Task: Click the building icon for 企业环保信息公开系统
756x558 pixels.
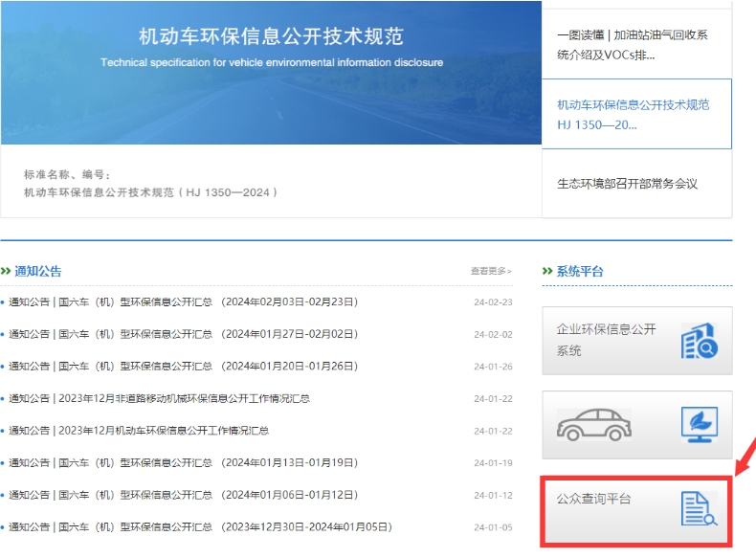Action: pyautogui.click(x=699, y=341)
